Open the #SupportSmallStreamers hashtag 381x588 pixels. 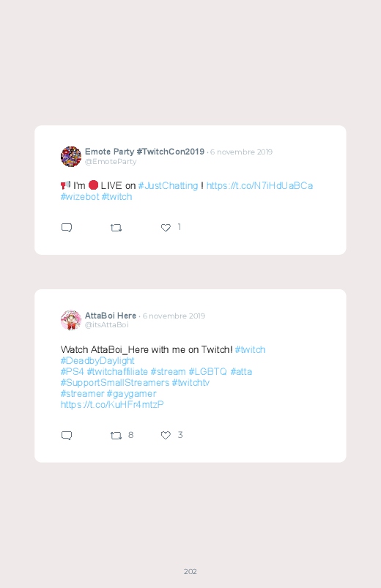(x=115, y=382)
